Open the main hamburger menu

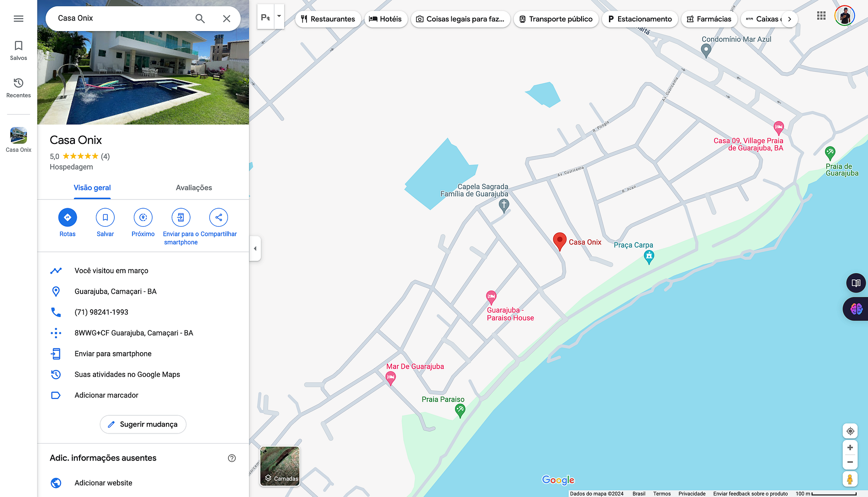click(18, 19)
